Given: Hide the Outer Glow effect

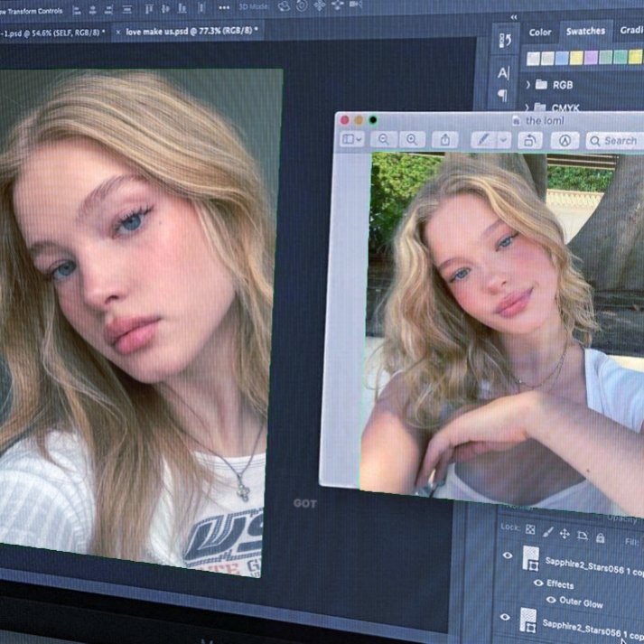Looking at the screenshot, I should (x=551, y=600).
